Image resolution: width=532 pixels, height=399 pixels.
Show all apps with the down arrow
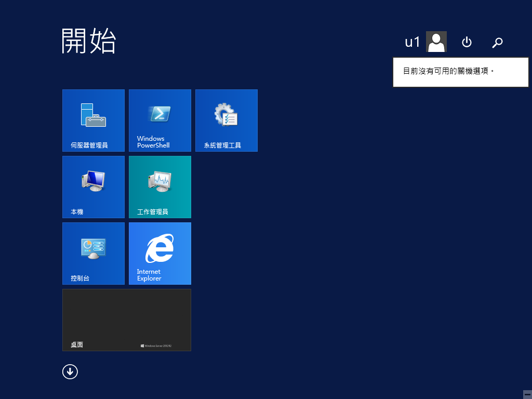coord(70,372)
